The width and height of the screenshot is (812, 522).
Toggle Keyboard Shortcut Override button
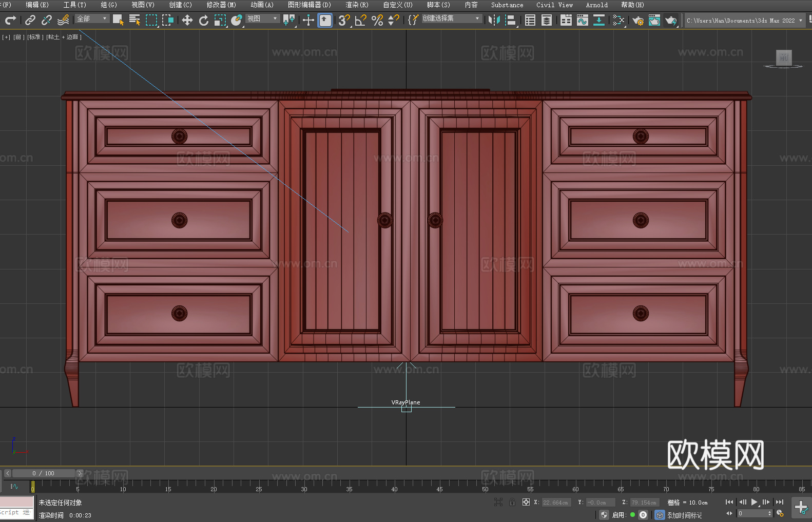pos(325,20)
